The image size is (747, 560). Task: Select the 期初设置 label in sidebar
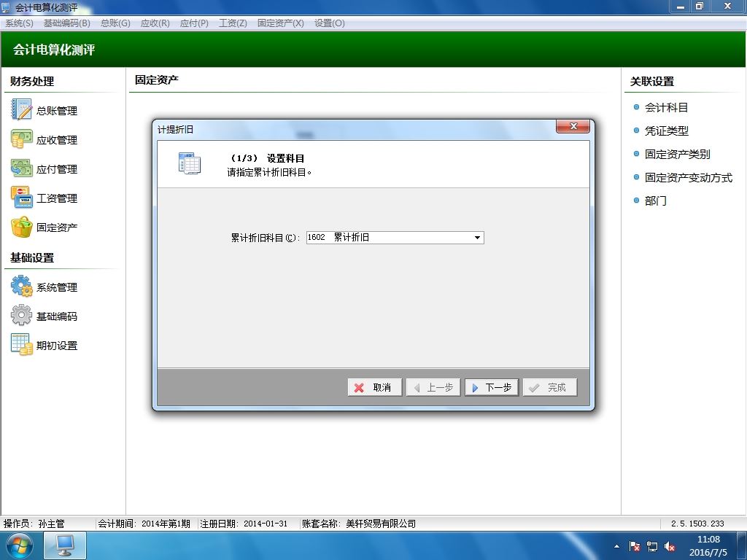(57, 345)
